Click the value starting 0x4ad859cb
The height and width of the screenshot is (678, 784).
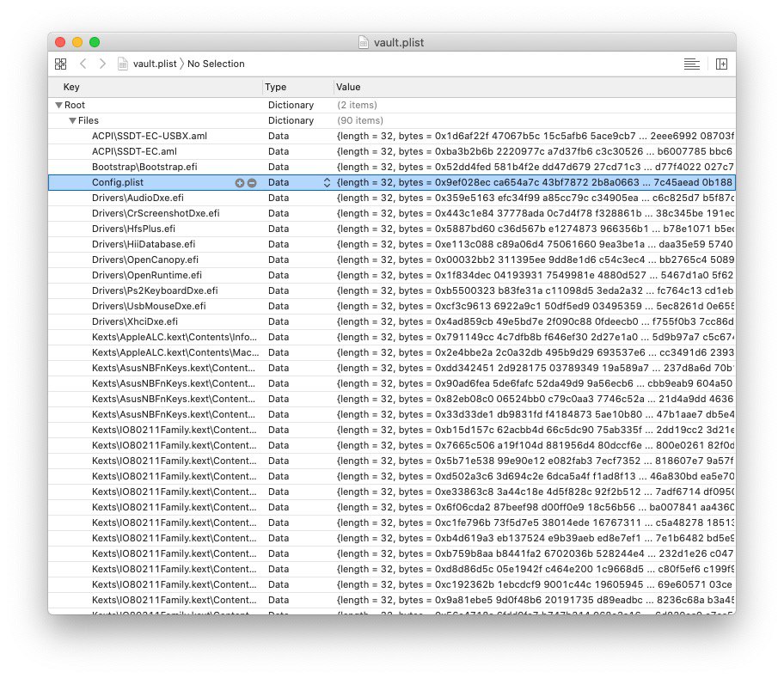coord(536,321)
